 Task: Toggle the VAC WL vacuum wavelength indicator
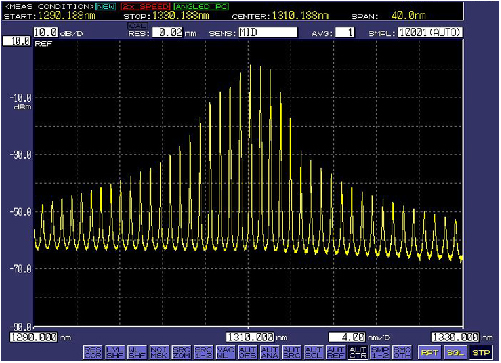point(226,352)
